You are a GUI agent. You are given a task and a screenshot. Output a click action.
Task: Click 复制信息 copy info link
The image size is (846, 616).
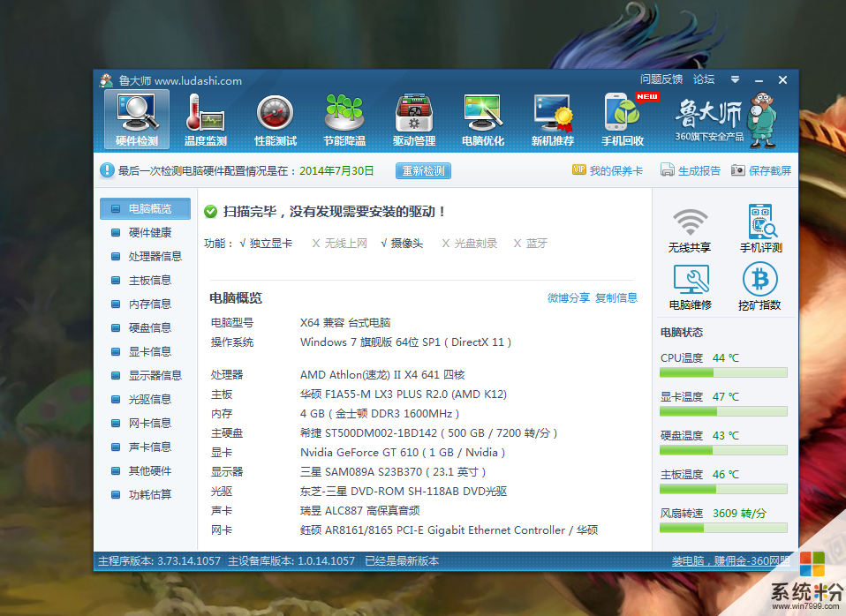(616, 297)
